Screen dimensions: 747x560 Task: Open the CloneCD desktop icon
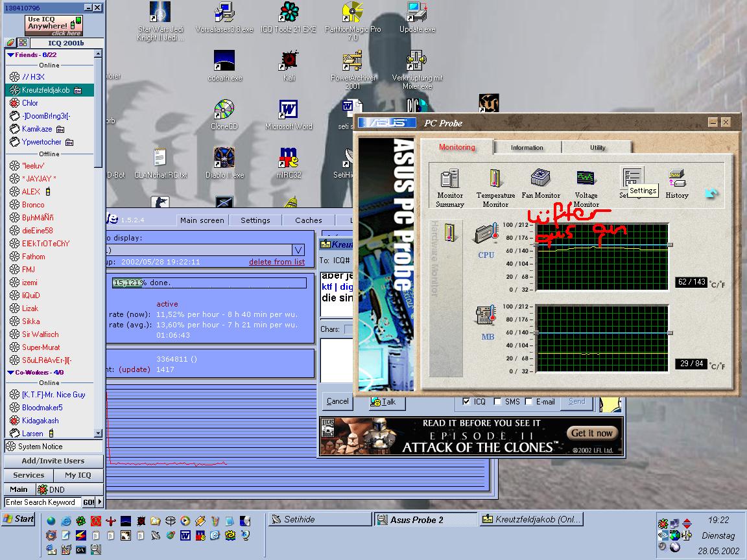[224, 114]
